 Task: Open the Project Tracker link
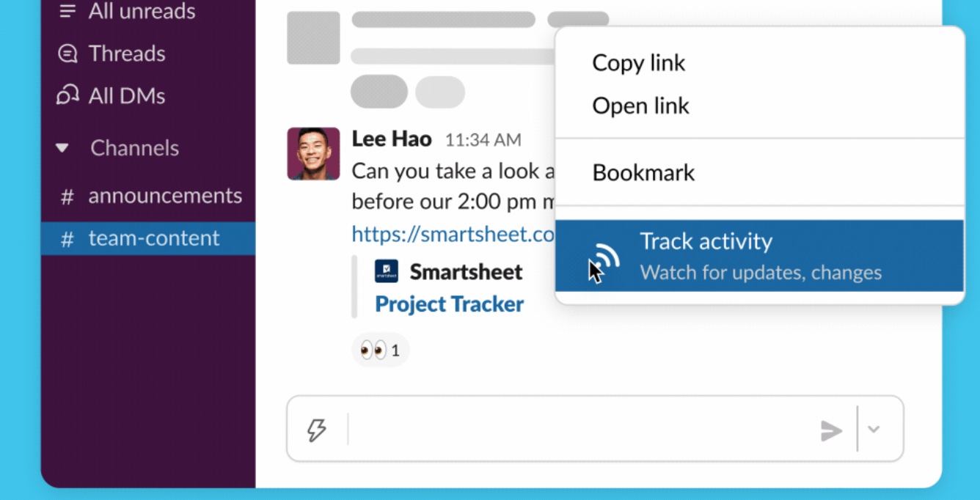point(449,304)
